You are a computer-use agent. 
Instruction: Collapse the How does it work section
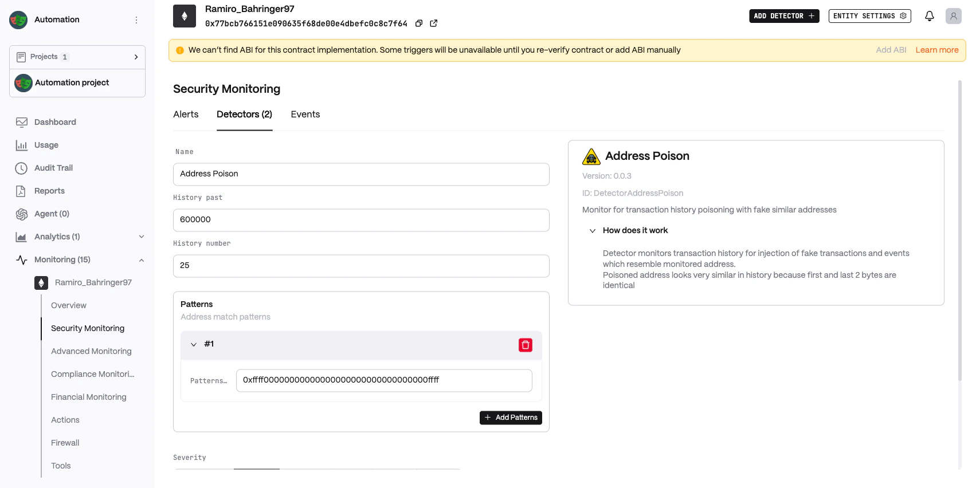click(x=593, y=231)
